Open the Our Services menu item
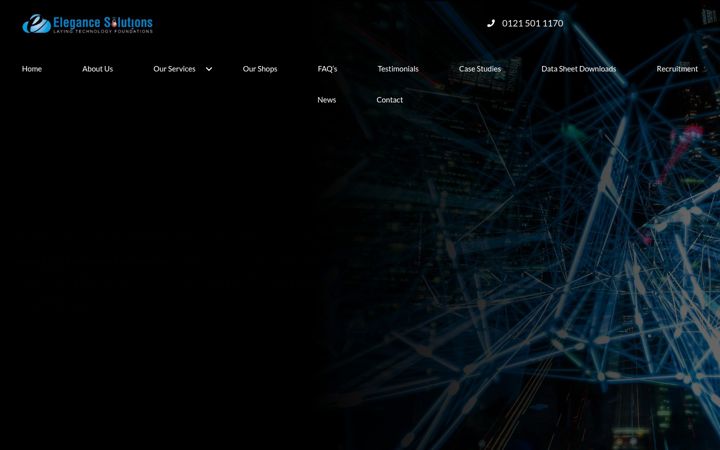This screenshot has width=720, height=450. click(174, 69)
